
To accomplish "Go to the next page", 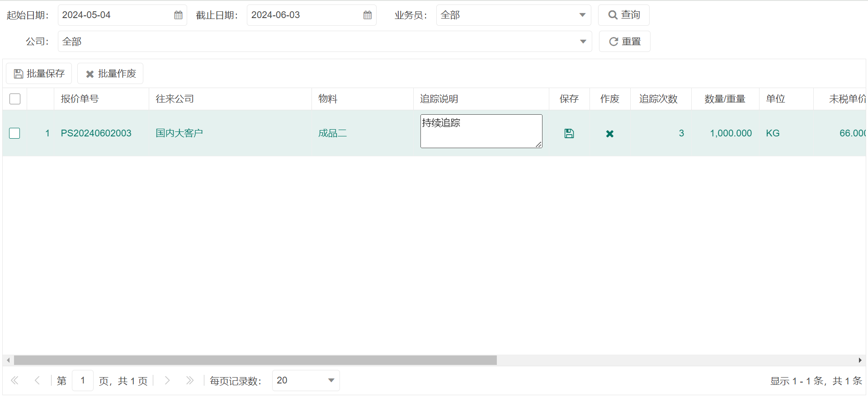I will tap(167, 381).
